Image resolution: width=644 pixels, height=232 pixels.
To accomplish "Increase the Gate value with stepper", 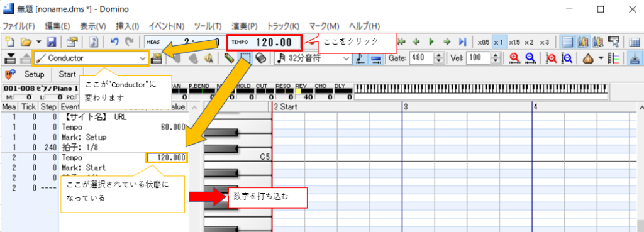I will [439, 56].
